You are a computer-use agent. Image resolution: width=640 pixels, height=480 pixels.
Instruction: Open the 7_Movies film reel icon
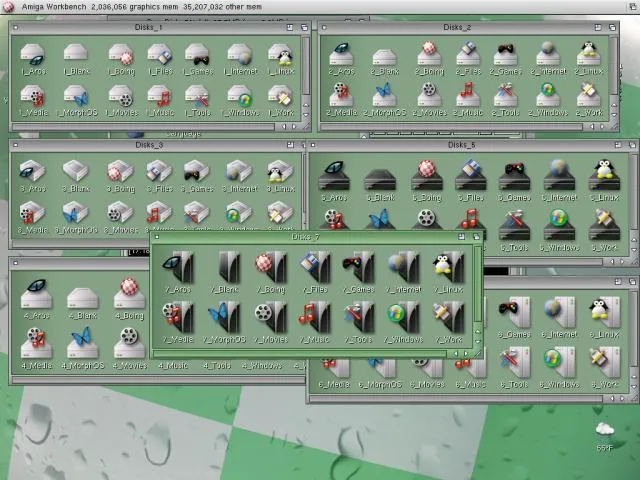point(268,320)
